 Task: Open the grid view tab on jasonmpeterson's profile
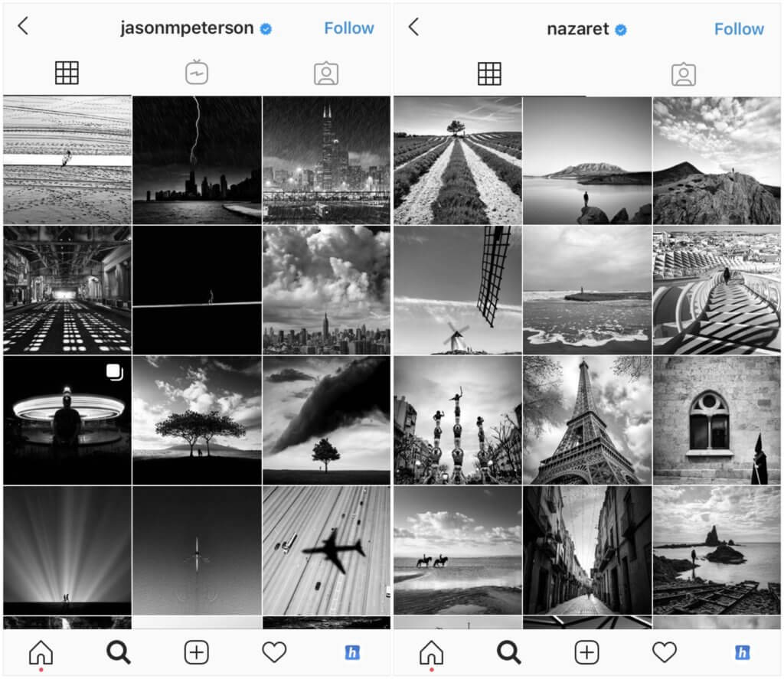coord(67,73)
